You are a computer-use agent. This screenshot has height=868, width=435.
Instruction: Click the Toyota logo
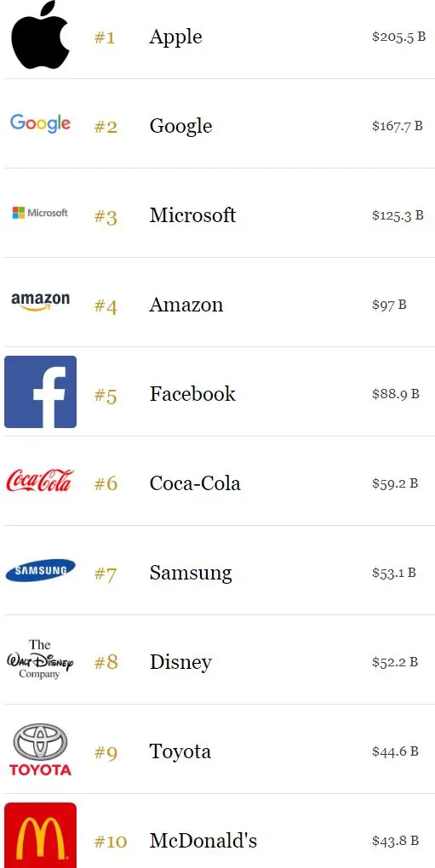tap(40, 750)
